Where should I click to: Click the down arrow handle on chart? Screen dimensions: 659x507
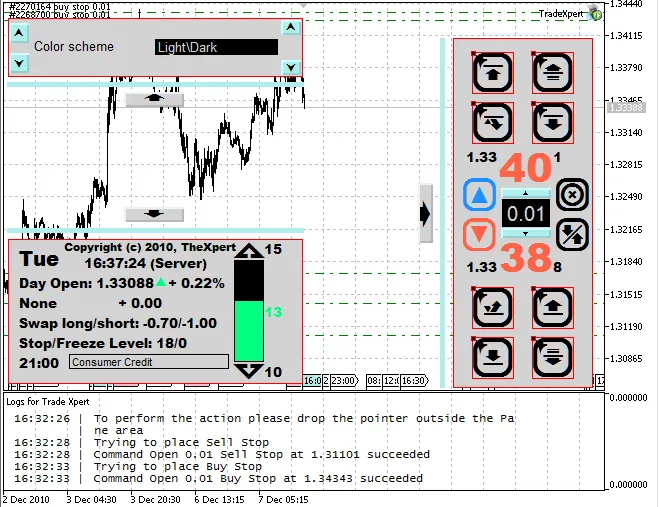(154, 214)
